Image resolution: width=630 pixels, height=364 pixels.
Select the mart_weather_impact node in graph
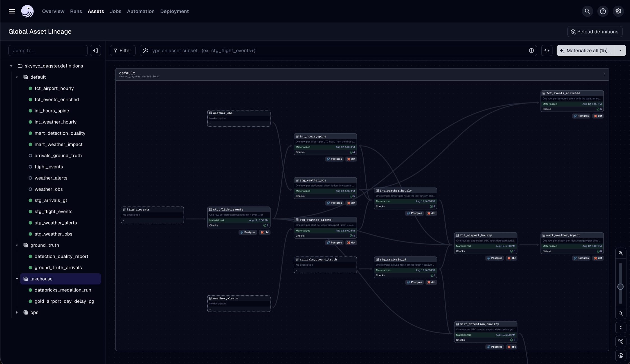[x=572, y=243]
